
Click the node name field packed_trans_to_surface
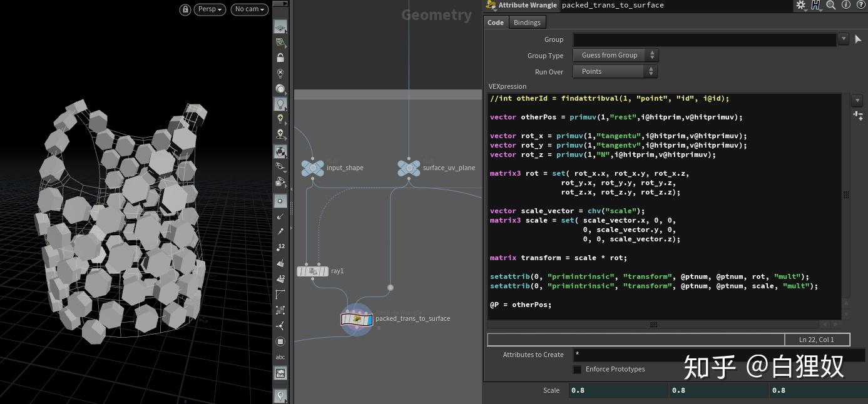676,5
